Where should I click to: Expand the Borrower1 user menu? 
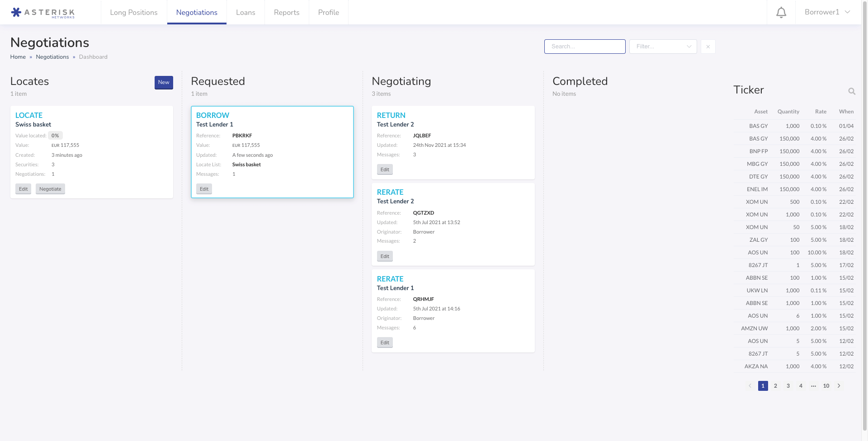tap(827, 12)
